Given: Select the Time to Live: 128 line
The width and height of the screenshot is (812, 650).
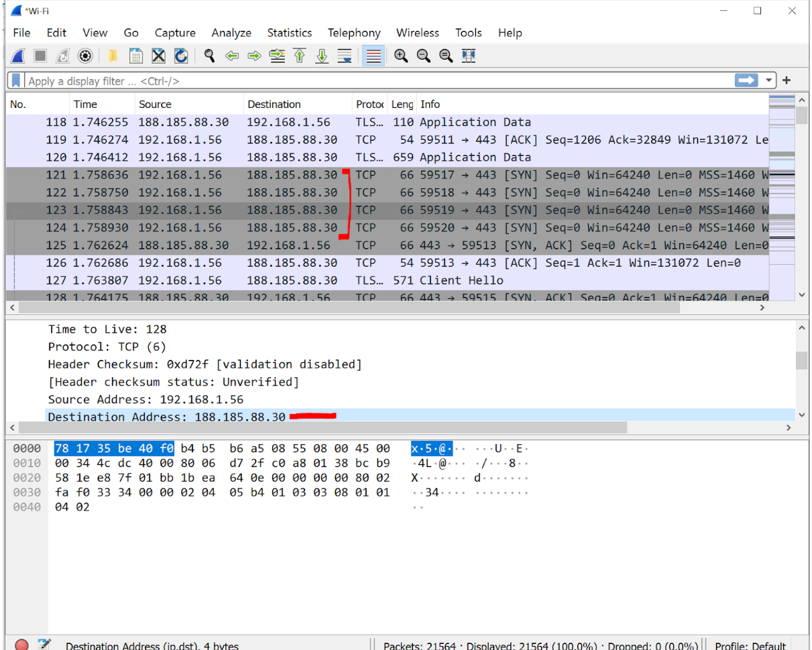Looking at the screenshot, I should click(107, 330).
